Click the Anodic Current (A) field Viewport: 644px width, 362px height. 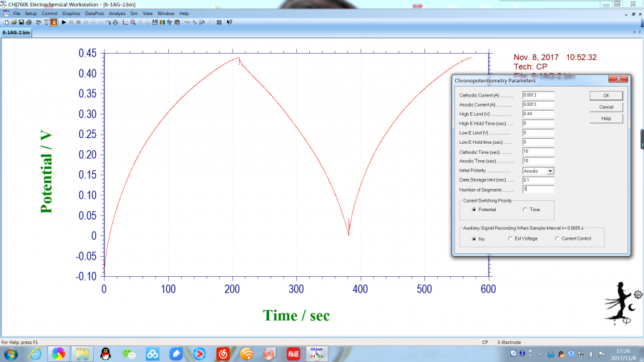[x=538, y=104]
